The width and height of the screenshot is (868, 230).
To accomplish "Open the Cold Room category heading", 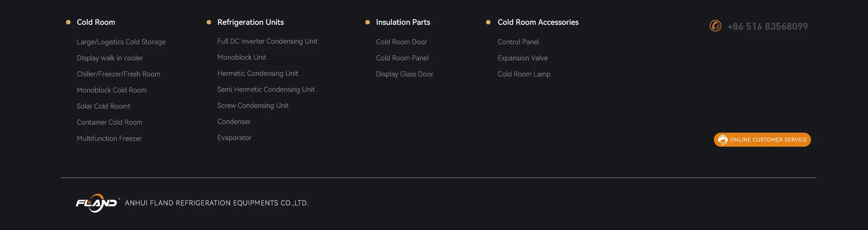I will point(96,22).
